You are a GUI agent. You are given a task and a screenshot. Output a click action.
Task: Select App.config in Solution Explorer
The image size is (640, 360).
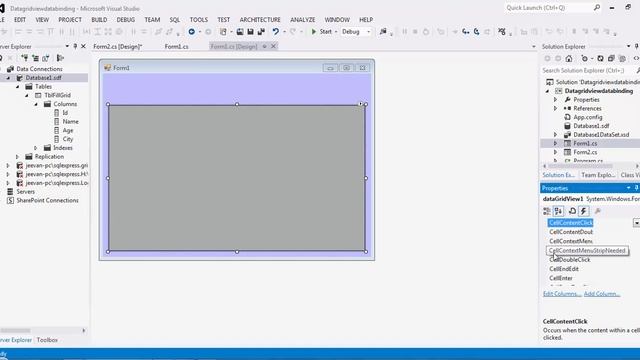pos(588,117)
